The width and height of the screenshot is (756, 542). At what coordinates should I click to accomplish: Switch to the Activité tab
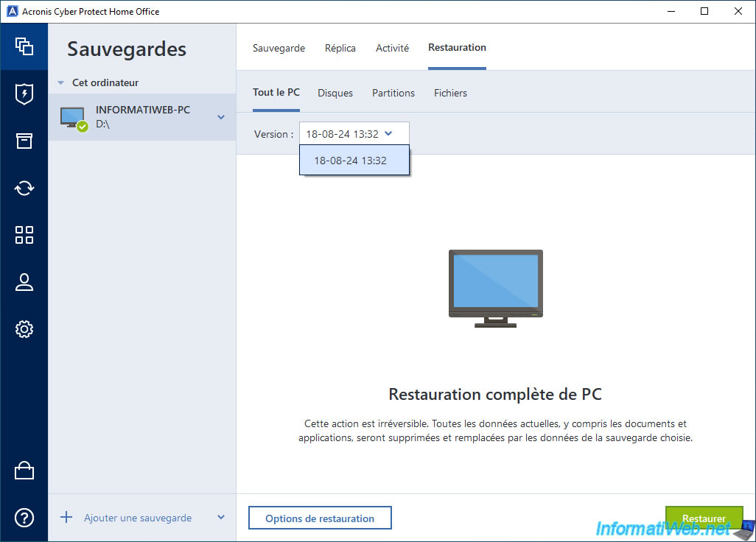(393, 48)
